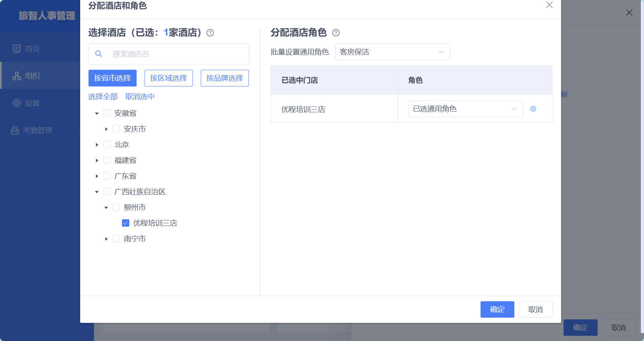Check the 福建省 checkbox
The image size is (644, 341).
tap(107, 160)
